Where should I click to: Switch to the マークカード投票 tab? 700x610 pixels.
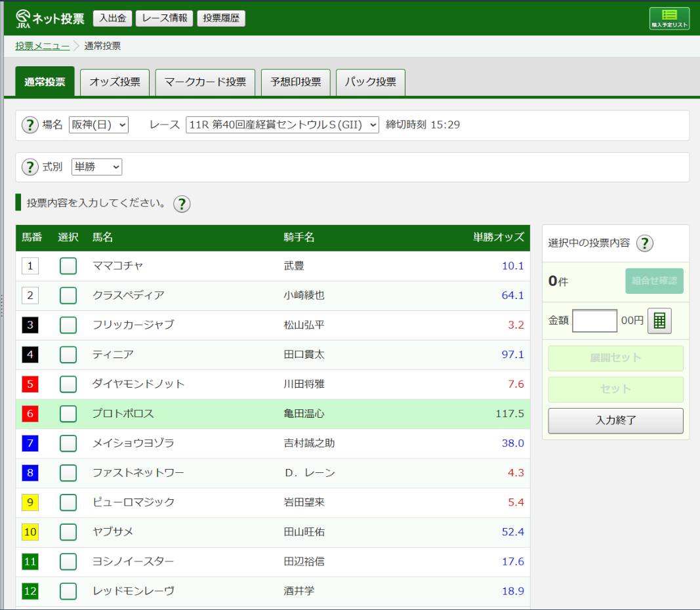click(x=205, y=82)
